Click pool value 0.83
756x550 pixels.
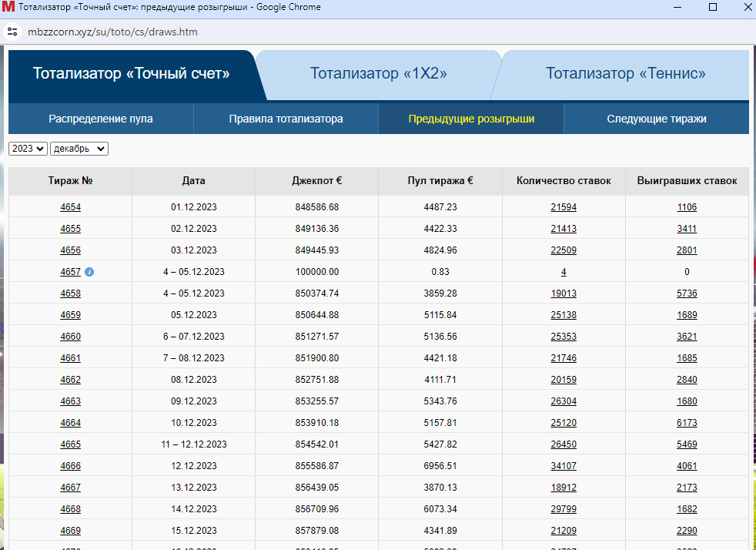coord(440,272)
